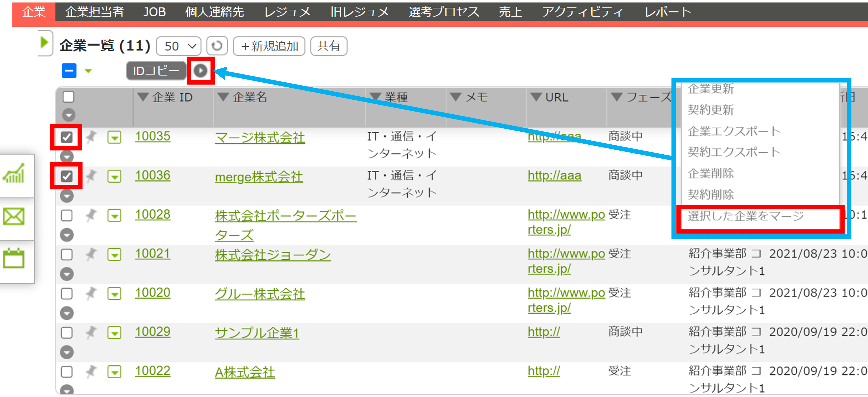This screenshot has height=397, width=868.
Task: Toggle the blue select-all minus box
Action: [x=69, y=71]
